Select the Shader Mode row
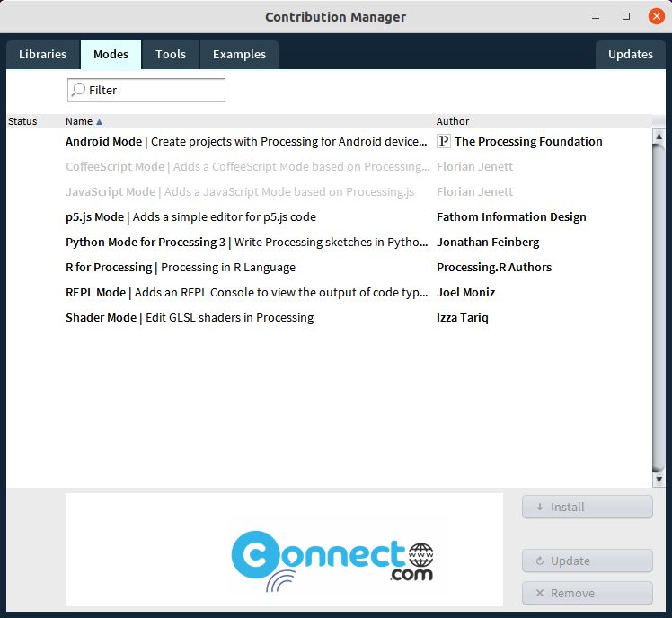 tap(329, 318)
